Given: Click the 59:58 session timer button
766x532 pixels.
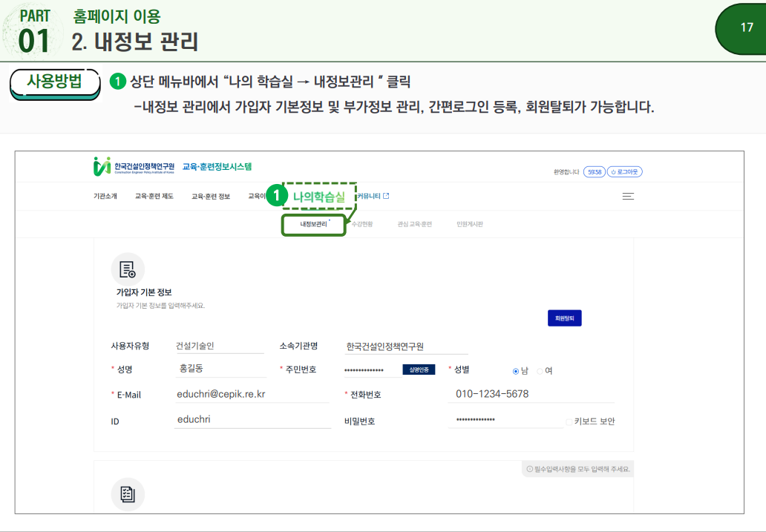Looking at the screenshot, I should tap(595, 172).
